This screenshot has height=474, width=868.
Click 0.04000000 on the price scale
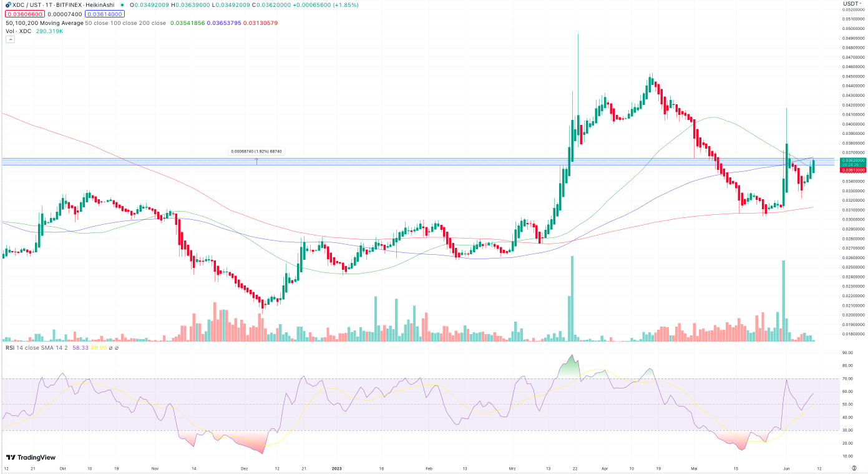click(853, 124)
